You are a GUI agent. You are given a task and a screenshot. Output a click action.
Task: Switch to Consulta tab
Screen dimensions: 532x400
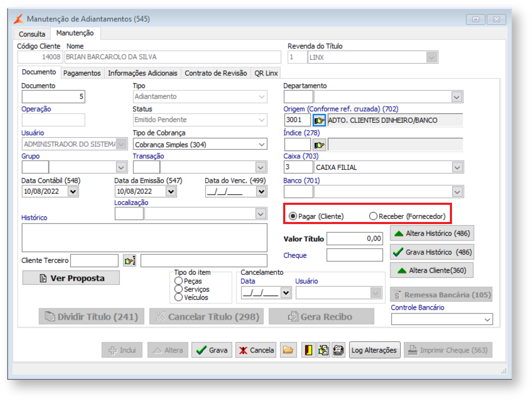32,34
